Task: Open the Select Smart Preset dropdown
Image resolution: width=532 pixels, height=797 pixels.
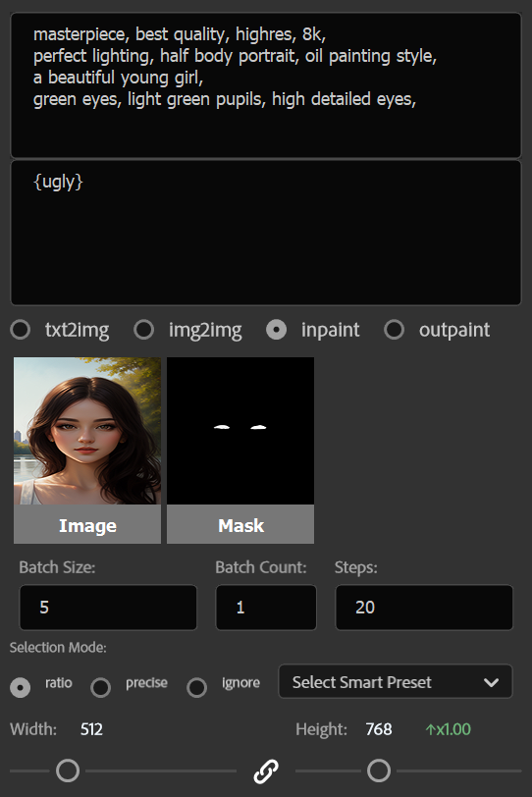Action: point(396,681)
